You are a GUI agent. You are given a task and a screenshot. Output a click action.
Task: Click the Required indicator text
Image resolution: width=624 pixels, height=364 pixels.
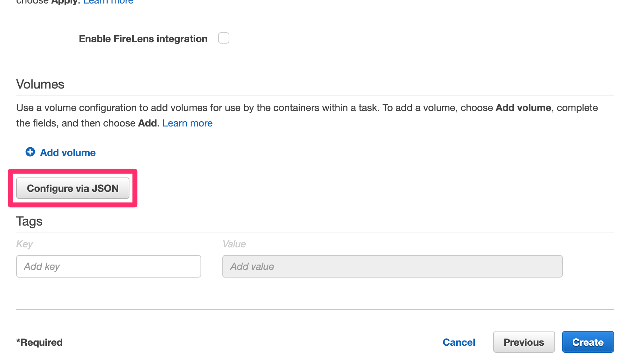pyautogui.click(x=39, y=342)
